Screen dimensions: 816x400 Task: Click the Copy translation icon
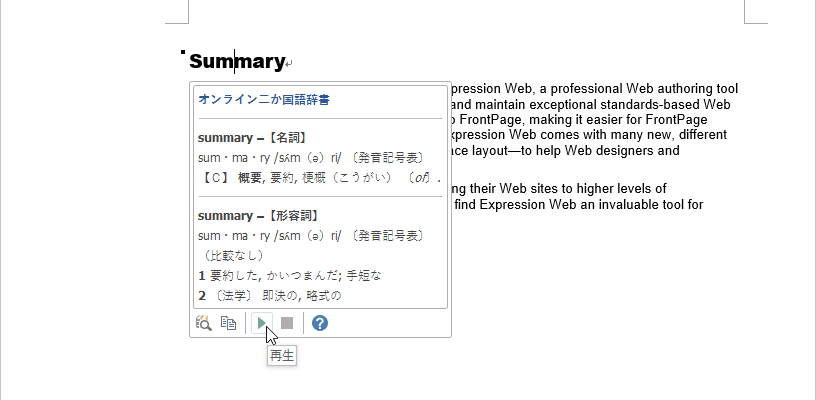point(228,323)
